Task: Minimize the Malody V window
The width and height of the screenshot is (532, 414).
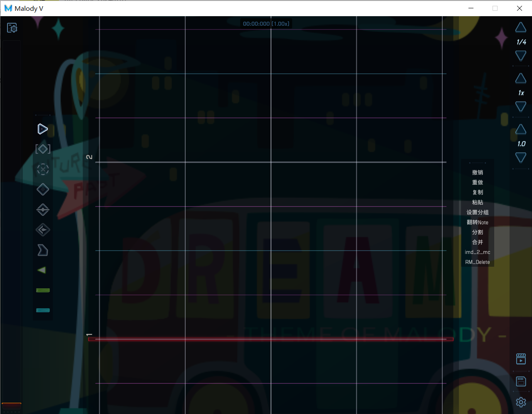Action: coord(471,8)
